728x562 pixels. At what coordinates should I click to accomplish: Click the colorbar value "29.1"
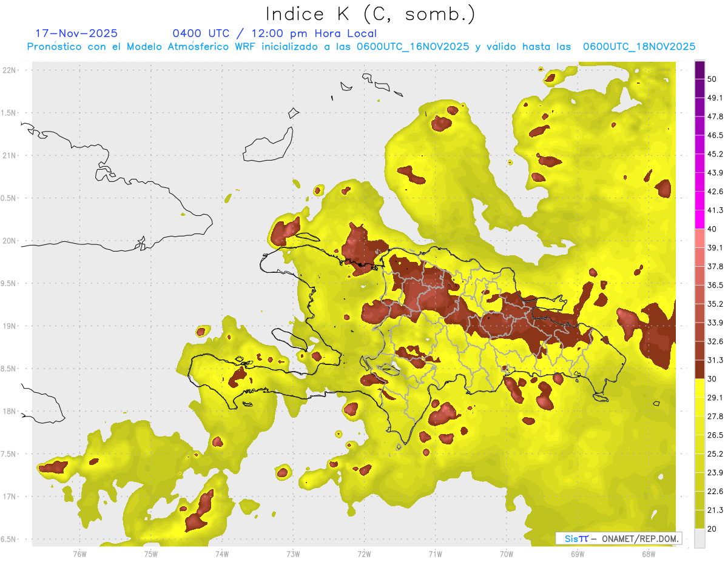[x=715, y=397]
